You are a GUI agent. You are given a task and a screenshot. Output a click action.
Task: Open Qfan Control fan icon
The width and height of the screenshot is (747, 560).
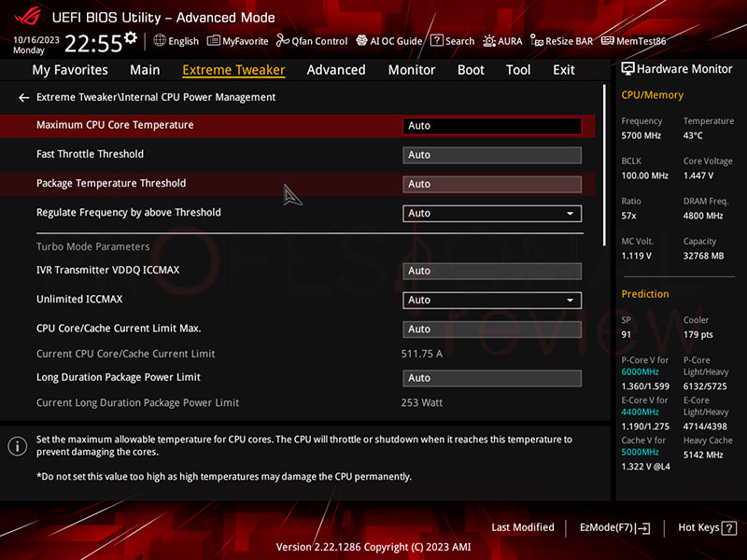pyautogui.click(x=283, y=40)
